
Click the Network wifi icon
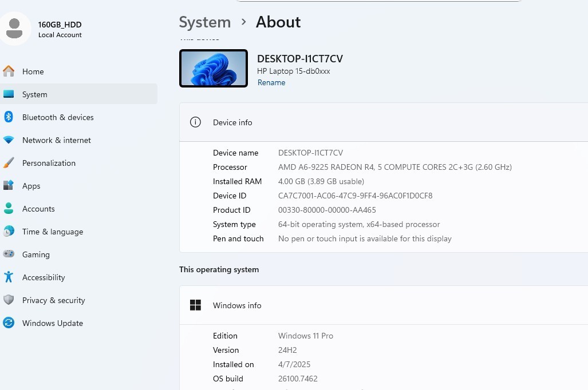point(9,140)
